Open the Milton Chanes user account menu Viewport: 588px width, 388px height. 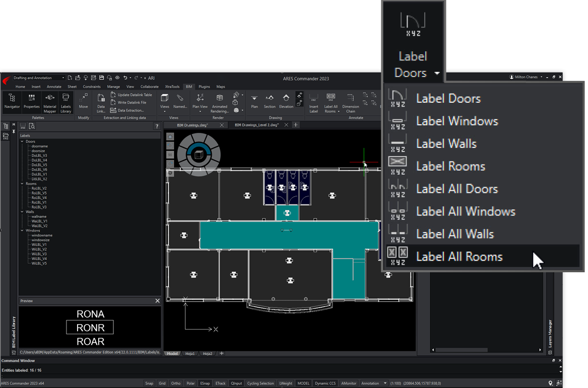click(526, 77)
